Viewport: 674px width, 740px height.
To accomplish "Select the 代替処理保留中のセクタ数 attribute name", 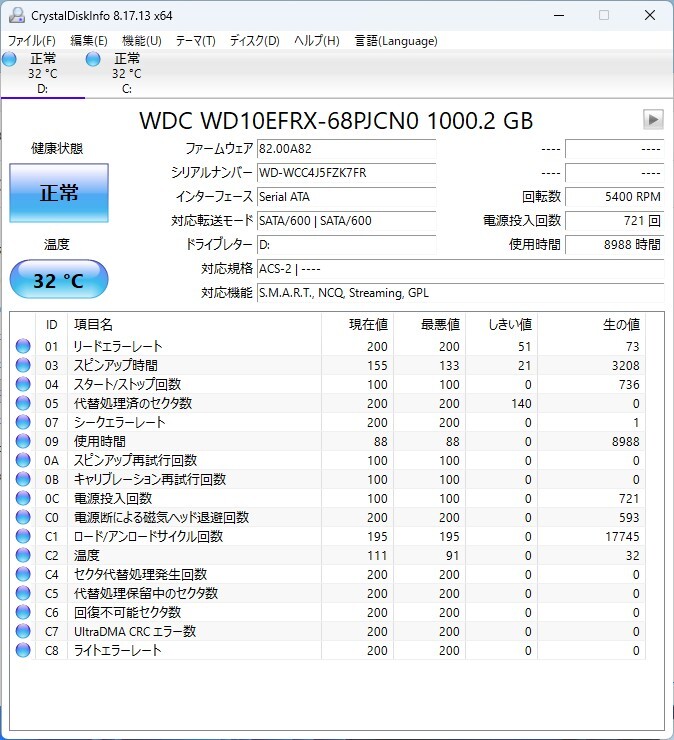I will [146, 594].
